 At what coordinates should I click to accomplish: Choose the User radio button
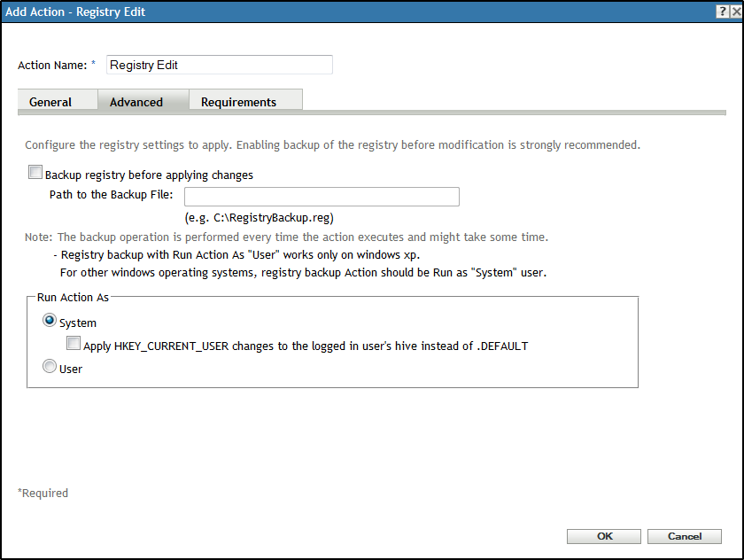pos(50,368)
